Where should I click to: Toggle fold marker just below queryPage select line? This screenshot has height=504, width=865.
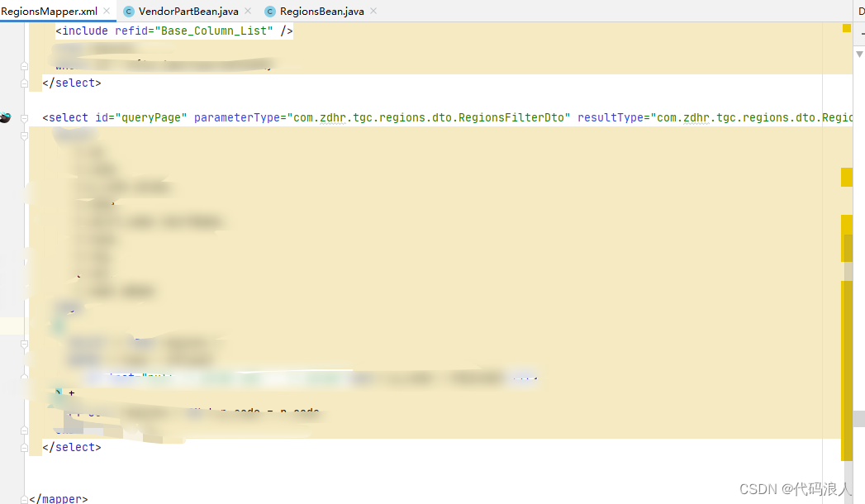click(x=24, y=136)
